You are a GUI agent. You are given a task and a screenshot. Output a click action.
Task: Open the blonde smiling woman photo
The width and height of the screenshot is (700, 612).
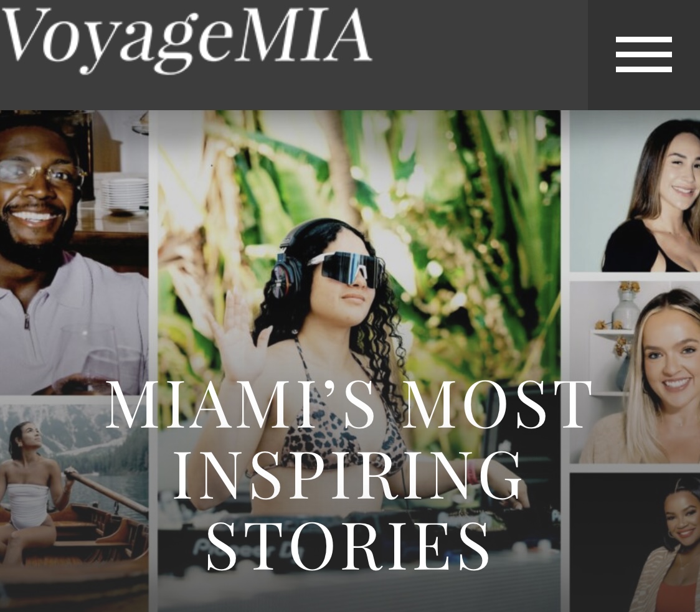635,372
